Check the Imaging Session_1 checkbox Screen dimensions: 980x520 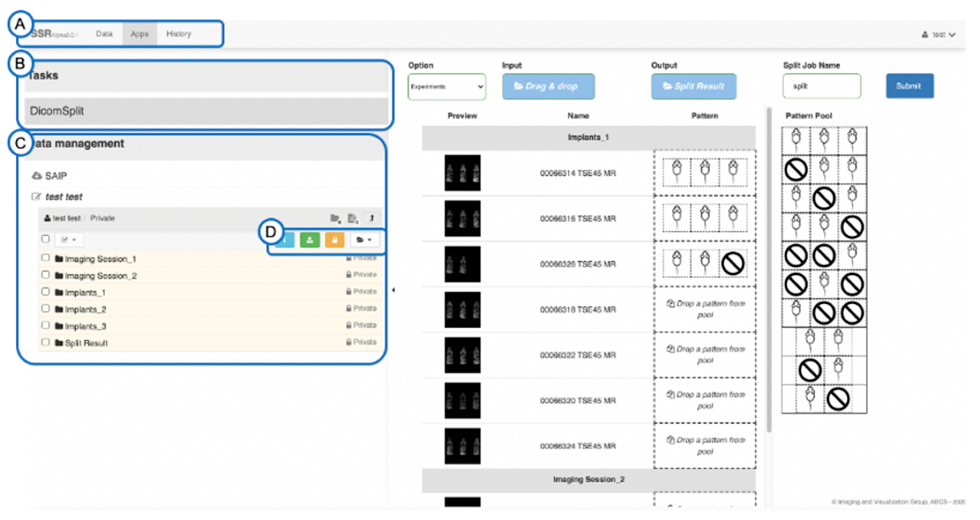pos(46,258)
